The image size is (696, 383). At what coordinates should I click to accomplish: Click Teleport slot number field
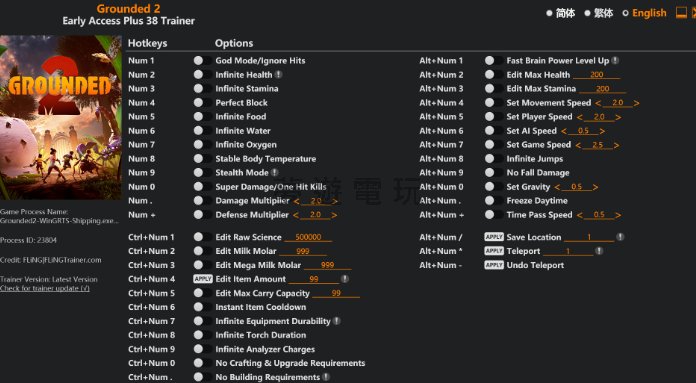click(x=568, y=251)
